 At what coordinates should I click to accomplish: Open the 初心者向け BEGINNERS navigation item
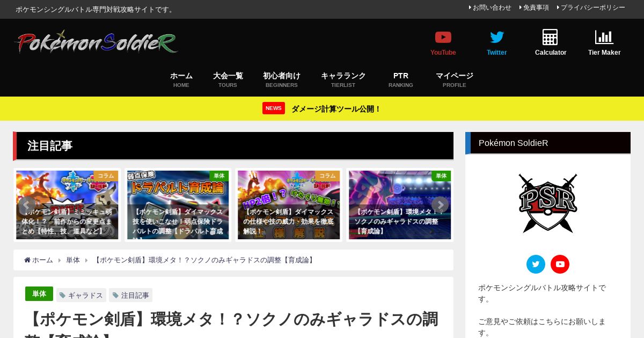282,79
